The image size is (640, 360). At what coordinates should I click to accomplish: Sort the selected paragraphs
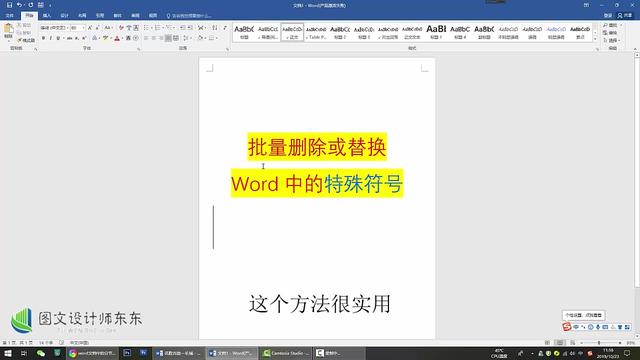click(215, 28)
